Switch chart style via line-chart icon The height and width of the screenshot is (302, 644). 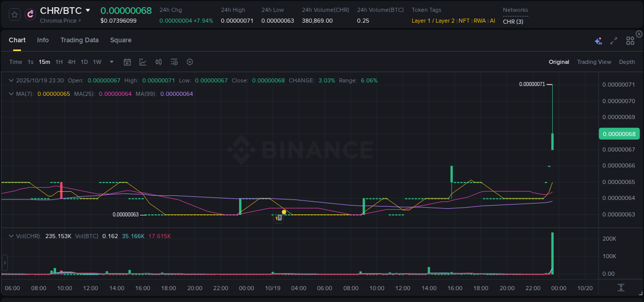click(143, 61)
